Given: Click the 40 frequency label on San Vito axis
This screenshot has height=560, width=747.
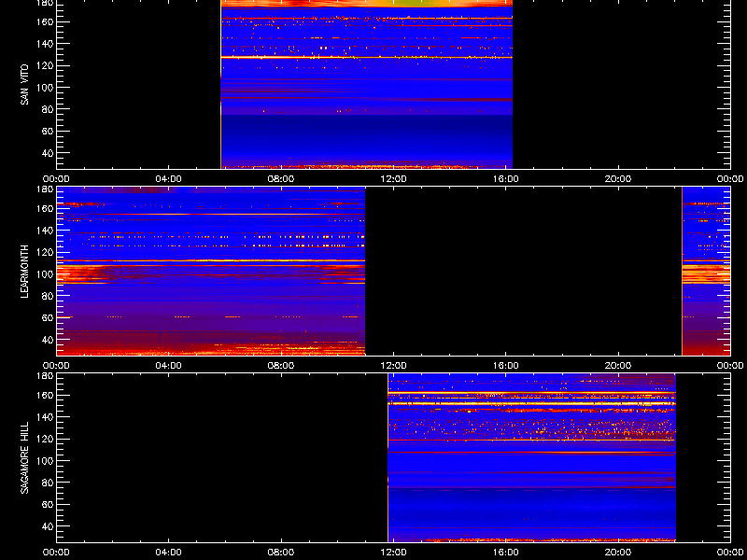Looking at the screenshot, I should [49, 153].
